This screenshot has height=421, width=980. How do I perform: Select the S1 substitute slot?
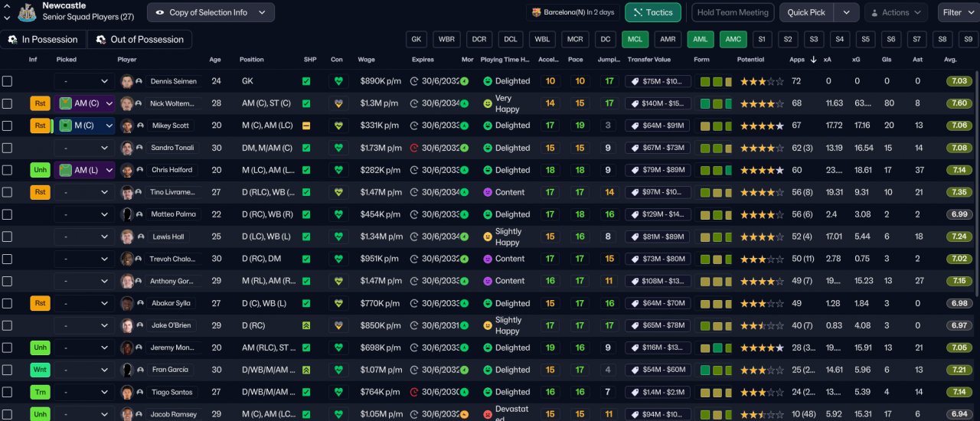coord(761,39)
